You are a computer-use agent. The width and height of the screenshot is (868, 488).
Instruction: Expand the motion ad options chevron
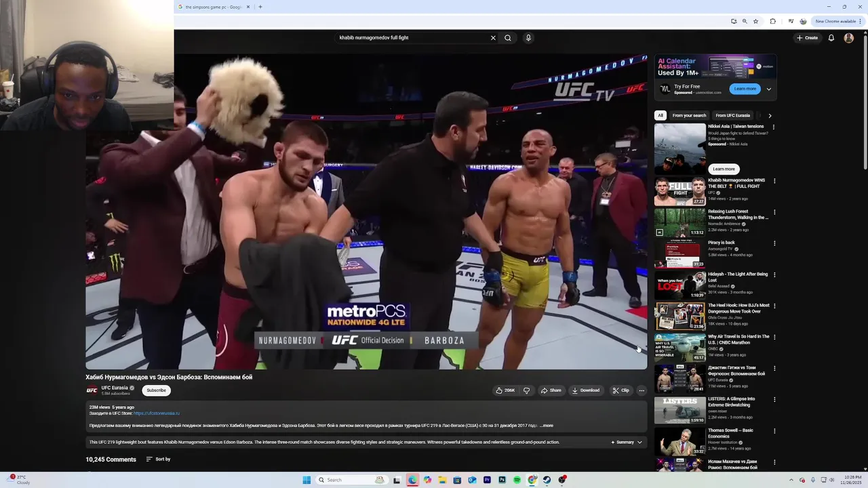pos(768,89)
